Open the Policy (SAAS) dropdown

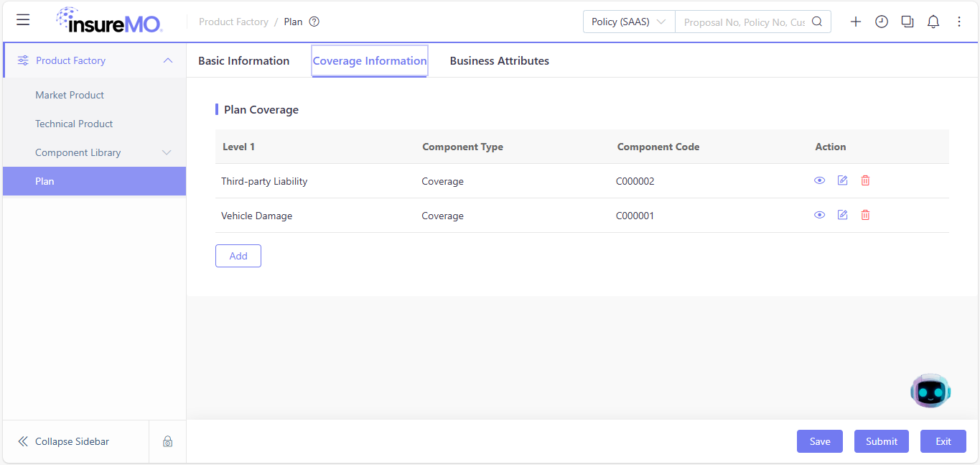tap(629, 22)
